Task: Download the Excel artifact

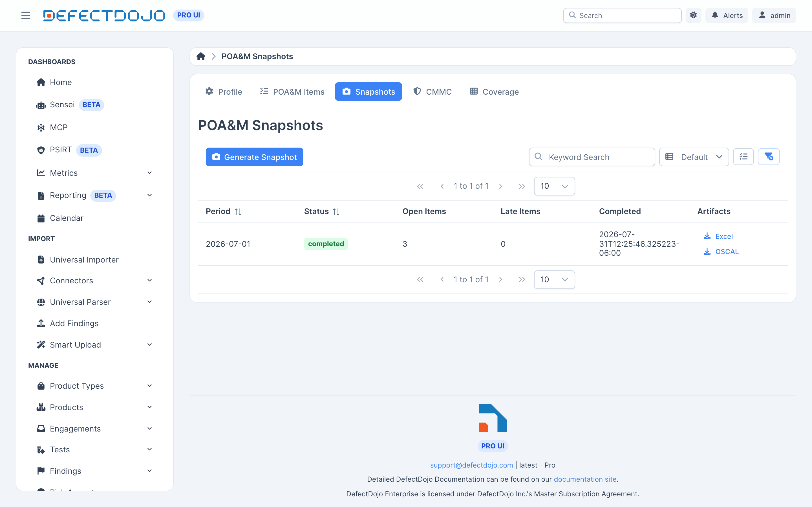Action: coord(718,236)
